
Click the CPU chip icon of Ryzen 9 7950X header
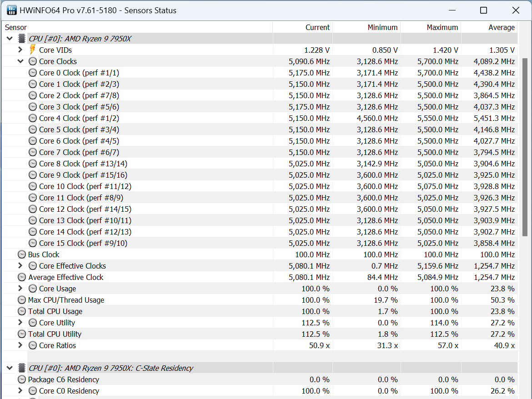(22, 39)
